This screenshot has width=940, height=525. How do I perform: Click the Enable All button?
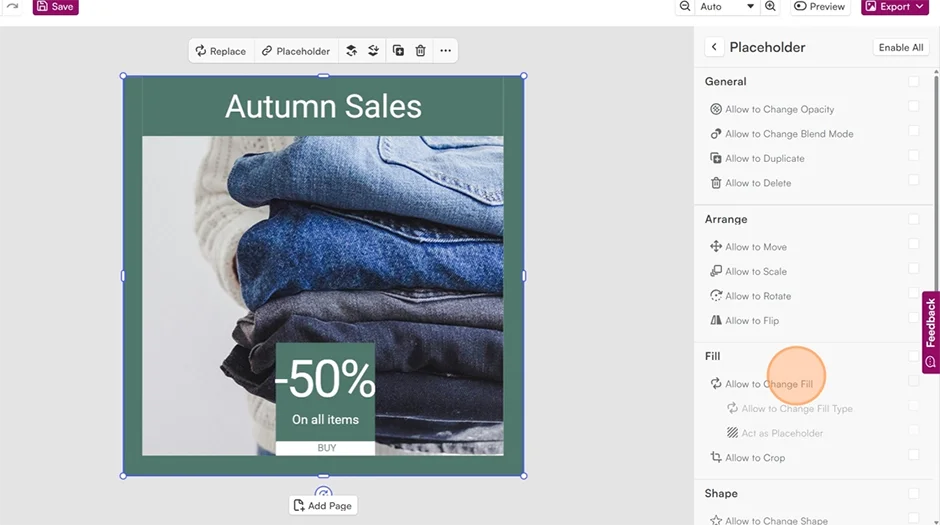click(x=901, y=47)
